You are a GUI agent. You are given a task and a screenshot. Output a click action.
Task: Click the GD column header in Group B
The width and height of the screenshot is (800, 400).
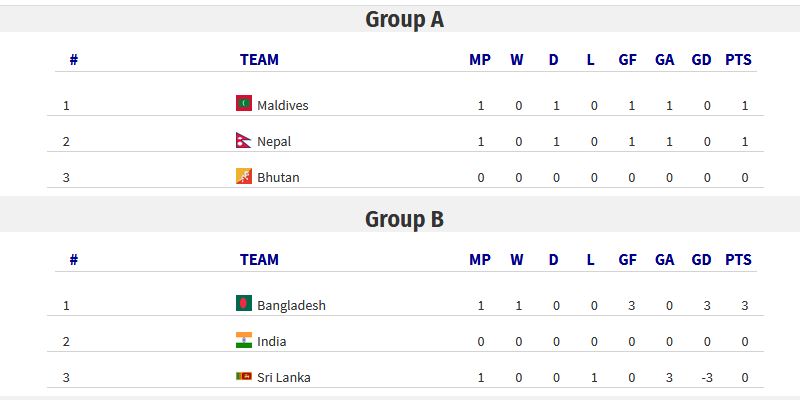(702, 260)
